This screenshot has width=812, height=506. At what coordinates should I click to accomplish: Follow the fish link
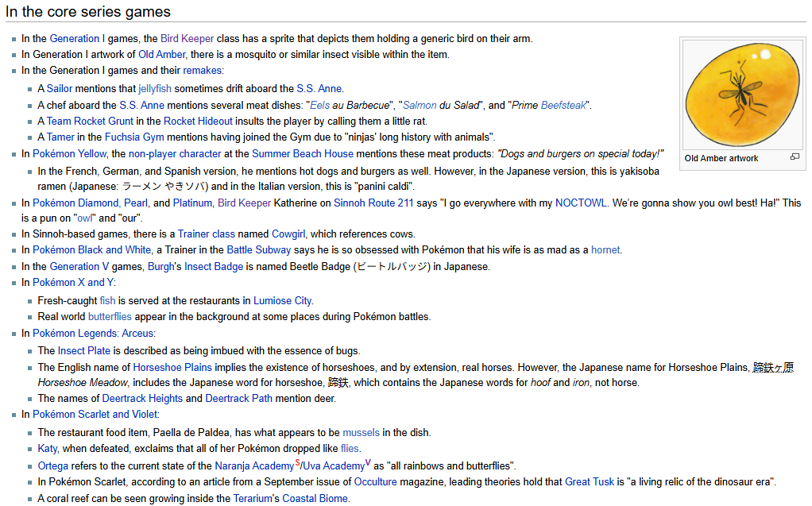(x=108, y=301)
